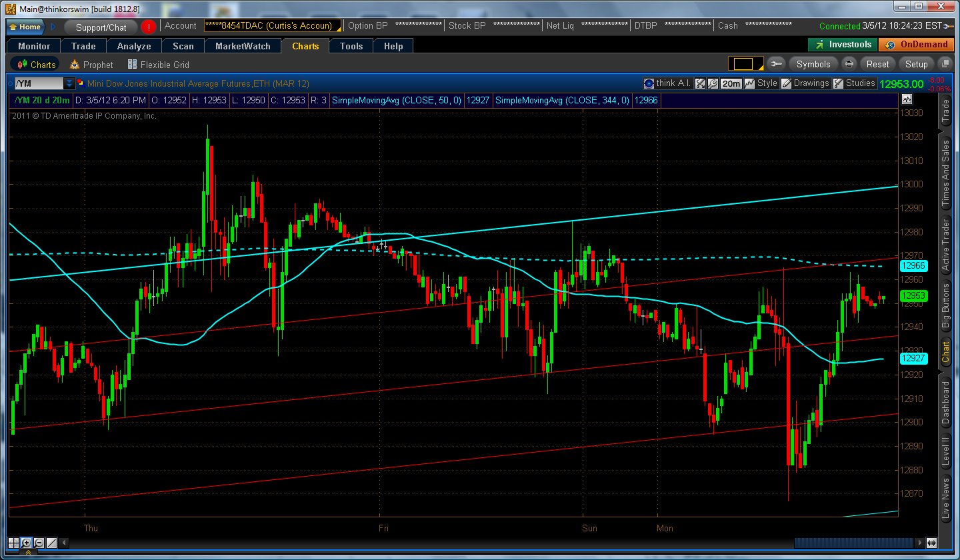
Task: Open the Analyze tab
Action: pos(134,46)
